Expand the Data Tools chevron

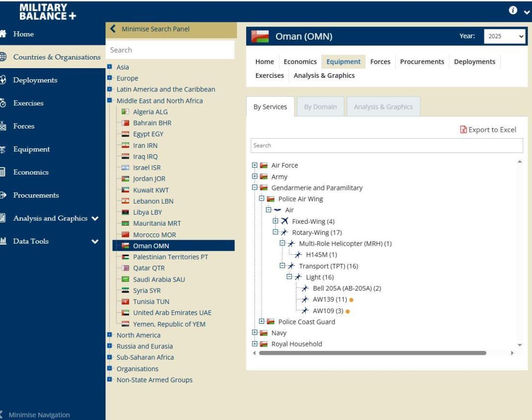[95, 241]
